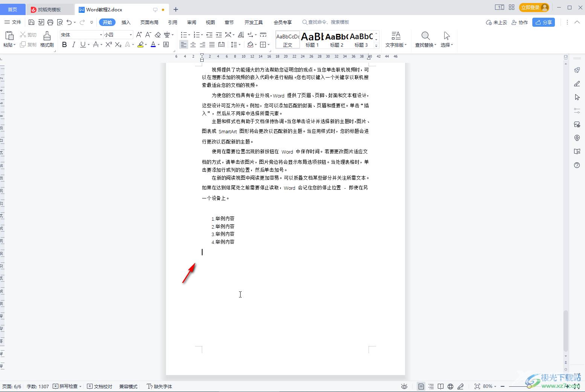Screen dimensions: 585x392
Task: Switch to the Review (审阅) tab
Action: [x=191, y=22]
